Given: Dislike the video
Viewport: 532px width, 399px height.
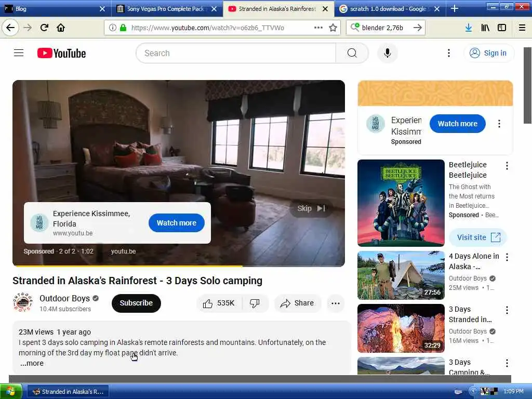Looking at the screenshot, I should tap(255, 303).
